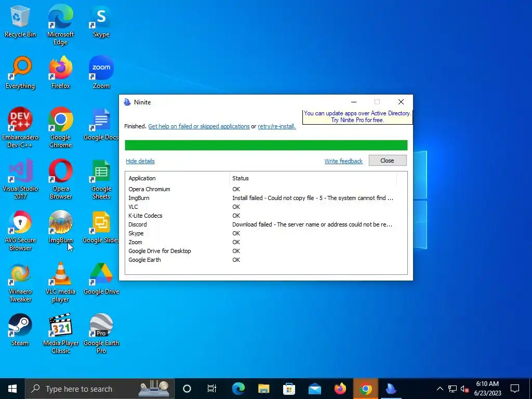Select the Zoom desktop shortcut
The width and height of the screenshot is (532, 399).
point(101,73)
